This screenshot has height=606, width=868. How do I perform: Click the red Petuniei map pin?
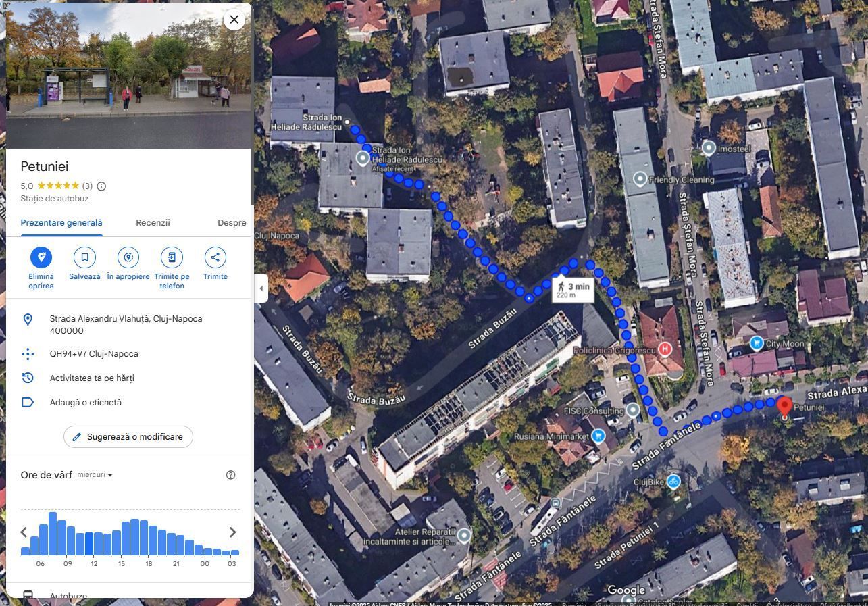point(784,407)
